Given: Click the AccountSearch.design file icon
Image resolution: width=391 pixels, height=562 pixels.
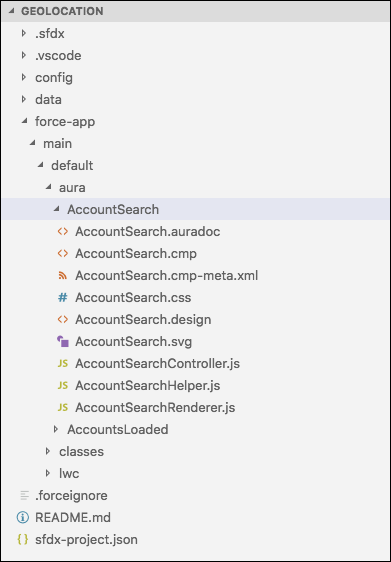Looking at the screenshot, I should [63, 319].
